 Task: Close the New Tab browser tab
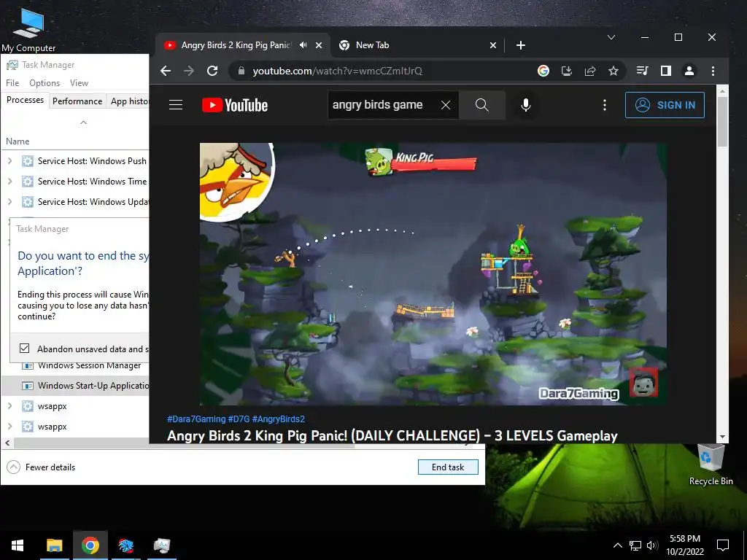point(493,45)
